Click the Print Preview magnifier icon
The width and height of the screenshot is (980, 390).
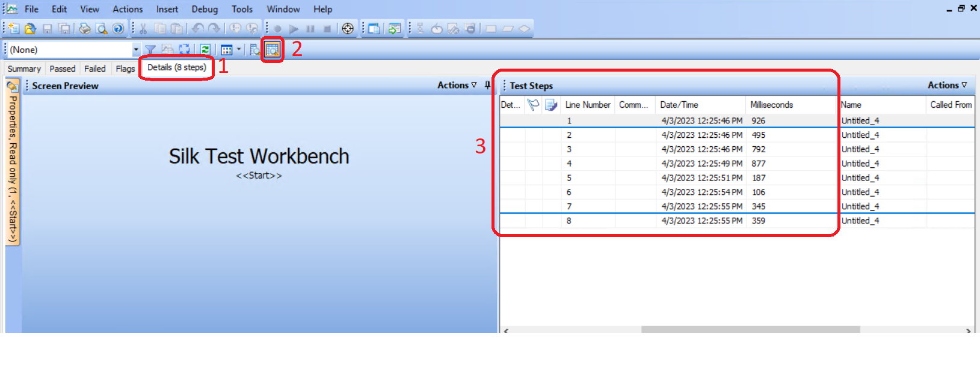[102, 28]
